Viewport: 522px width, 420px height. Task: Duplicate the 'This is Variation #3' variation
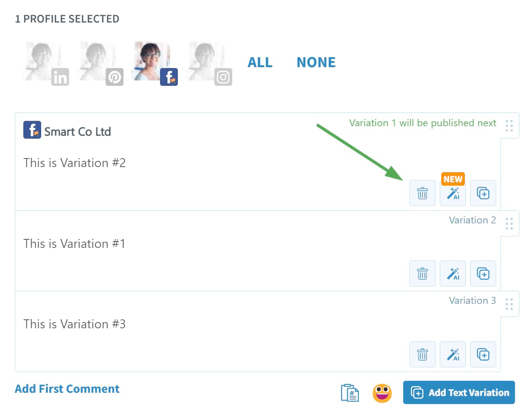tap(483, 354)
